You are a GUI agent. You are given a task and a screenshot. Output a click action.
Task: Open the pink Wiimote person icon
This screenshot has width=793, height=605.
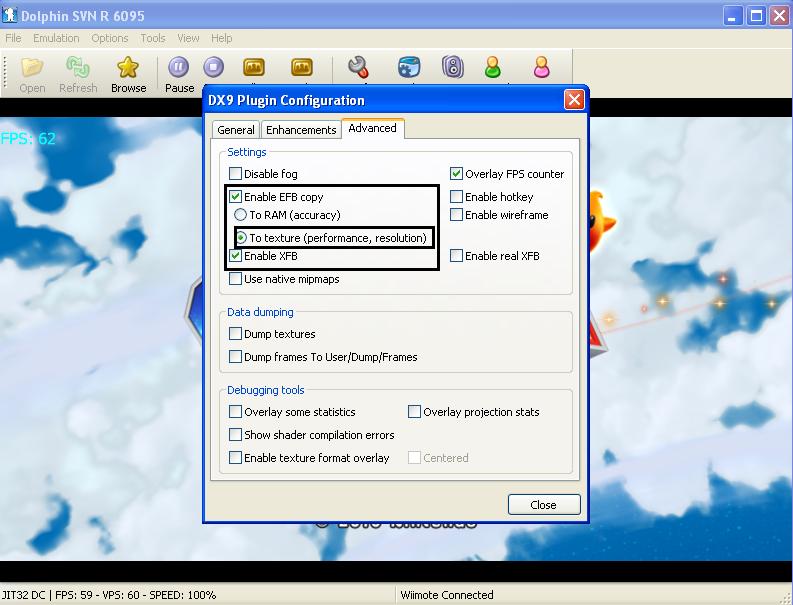tap(541, 67)
